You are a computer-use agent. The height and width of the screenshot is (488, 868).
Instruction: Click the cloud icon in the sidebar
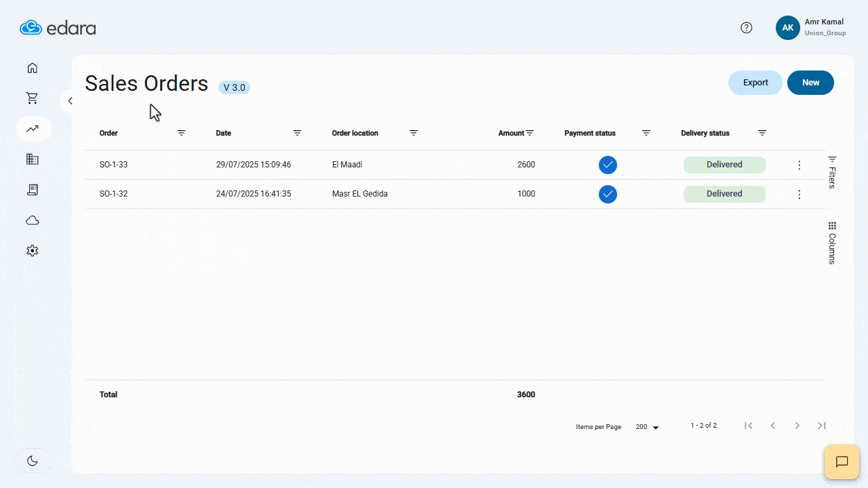tap(32, 220)
